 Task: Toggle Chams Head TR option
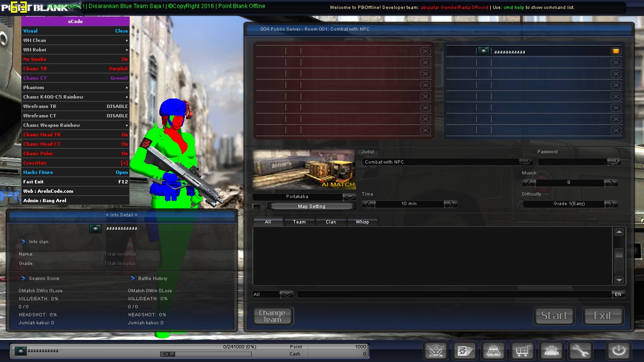click(x=75, y=134)
